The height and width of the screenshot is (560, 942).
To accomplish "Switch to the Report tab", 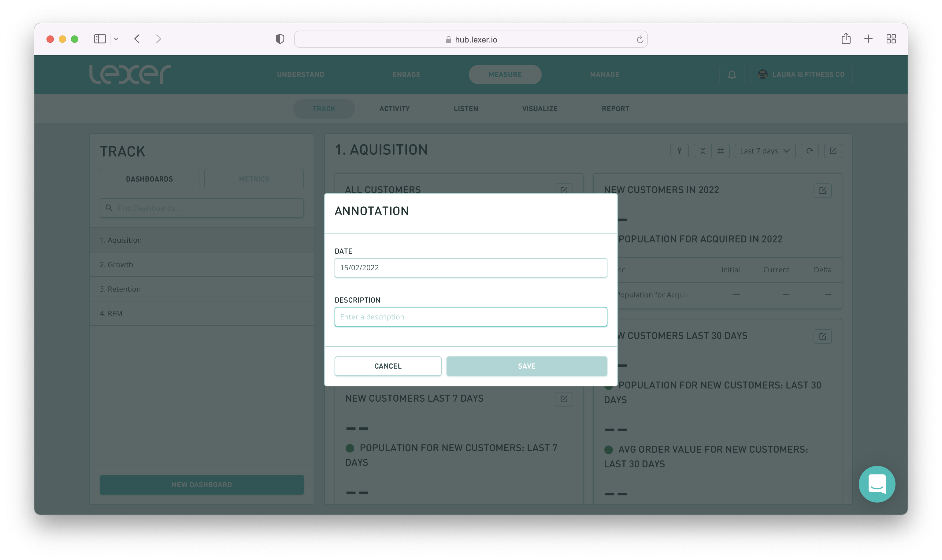I will pyautogui.click(x=615, y=109).
